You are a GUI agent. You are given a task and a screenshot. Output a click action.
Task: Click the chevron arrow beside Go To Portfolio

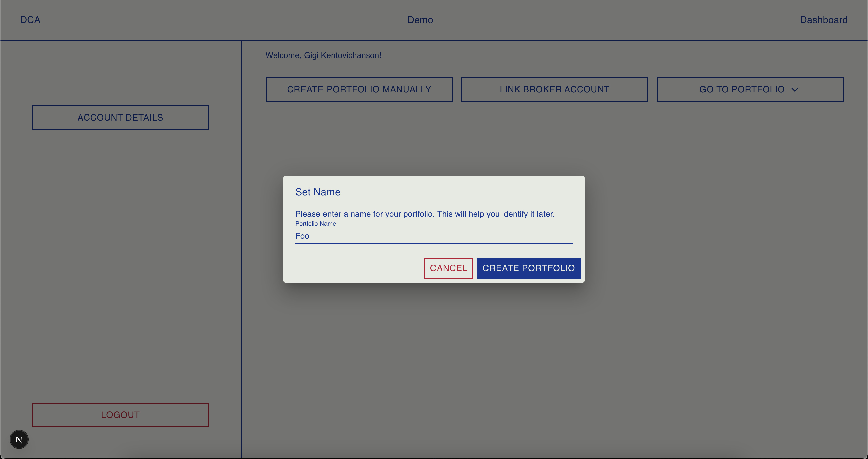pyautogui.click(x=795, y=90)
